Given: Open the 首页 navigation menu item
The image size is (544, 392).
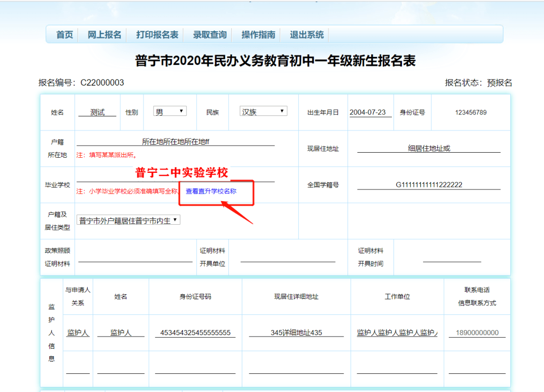Looking at the screenshot, I should (64, 34).
